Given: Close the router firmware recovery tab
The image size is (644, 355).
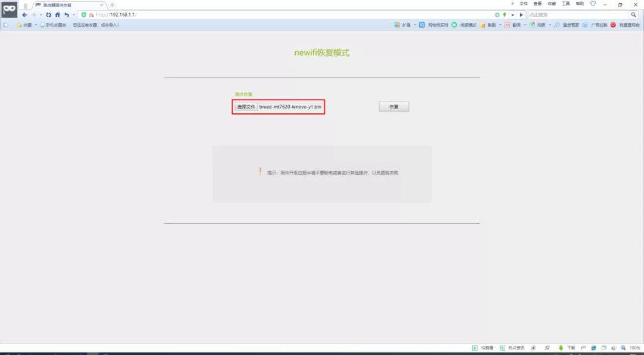Looking at the screenshot, I should 101,5.
